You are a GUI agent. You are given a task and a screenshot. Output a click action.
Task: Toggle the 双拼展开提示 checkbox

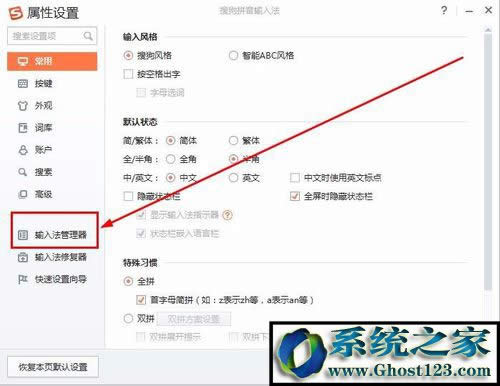141,337
